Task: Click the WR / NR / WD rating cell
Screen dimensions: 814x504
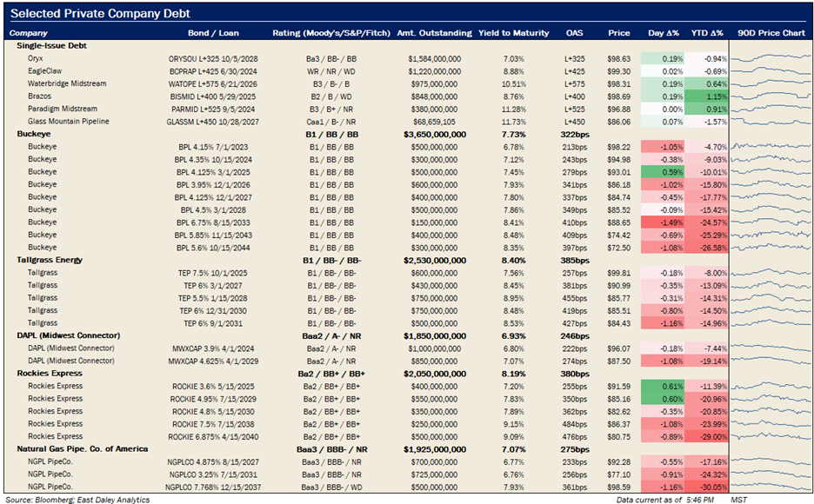Action: 331,71
